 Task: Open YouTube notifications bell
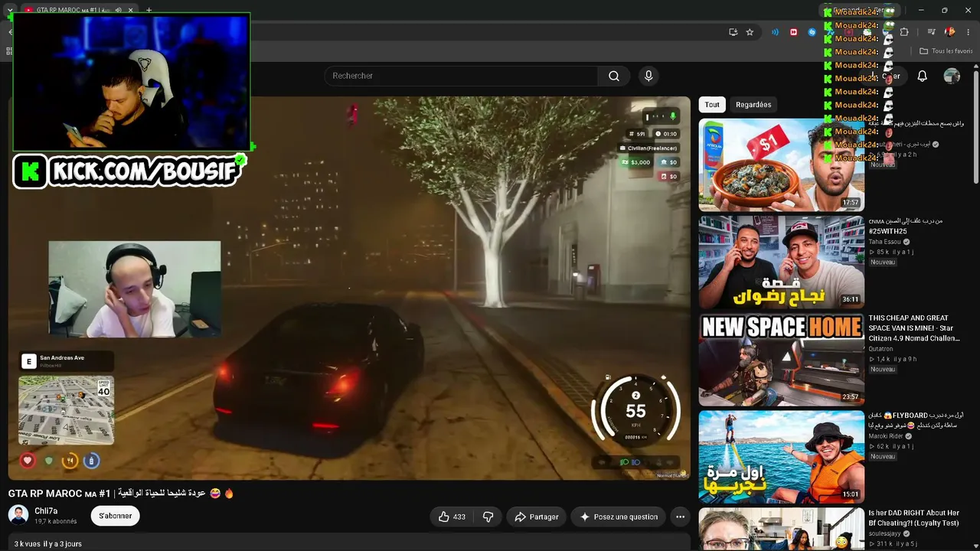coord(923,76)
